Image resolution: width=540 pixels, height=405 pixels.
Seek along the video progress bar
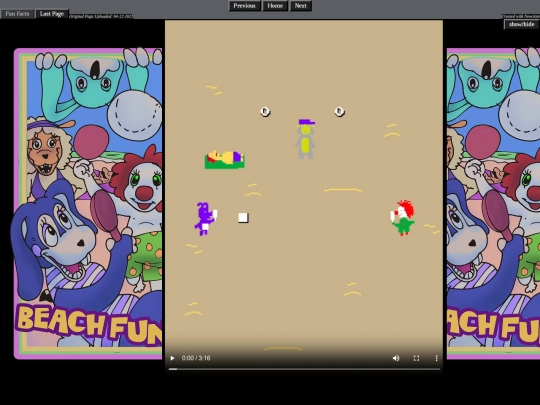click(x=304, y=369)
